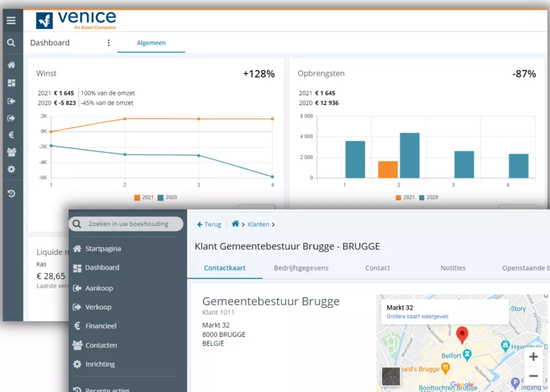
Task: Zoom in on the map
Action: [533, 357]
